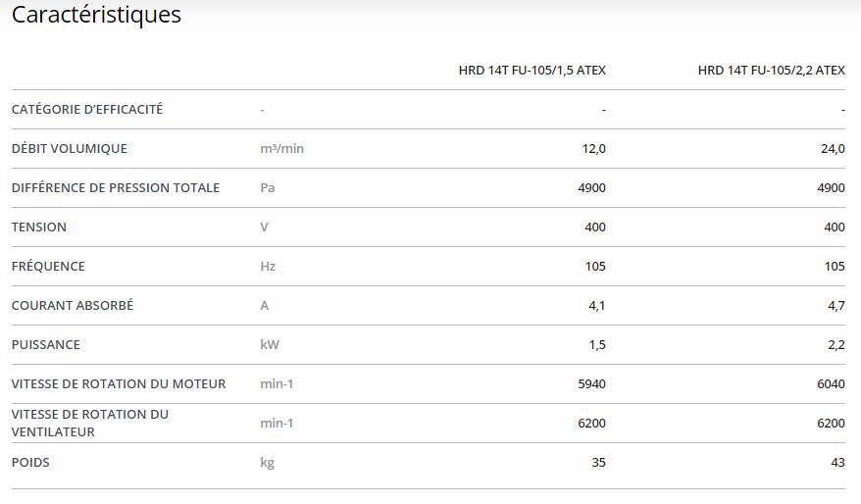Select the HRD 14T FU-105/2,2 ATEX column header

click(x=771, y=71)
